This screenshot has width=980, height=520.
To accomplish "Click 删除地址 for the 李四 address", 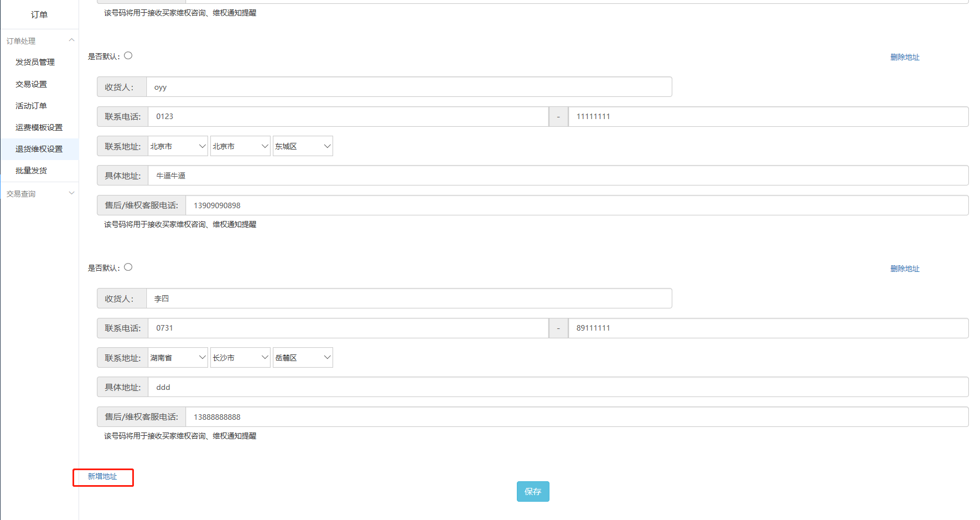I will click(905, 269).
